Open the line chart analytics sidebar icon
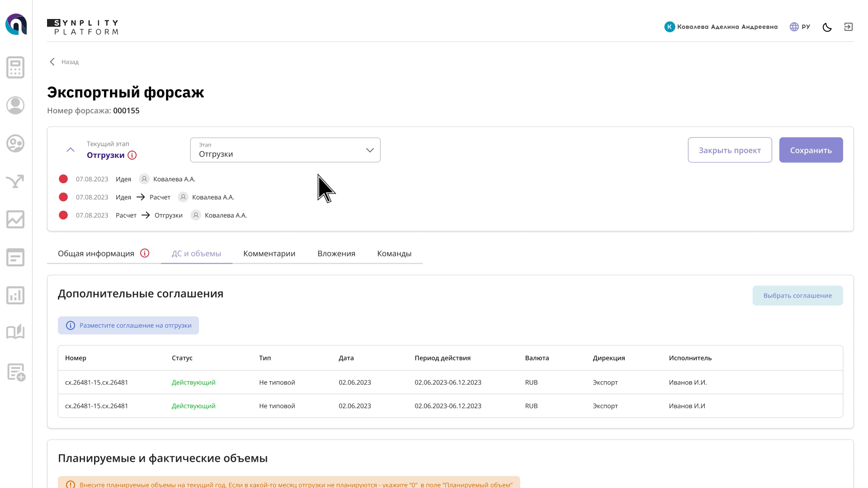The height and width of the screenshot is (488, 868). coord(15,219)
